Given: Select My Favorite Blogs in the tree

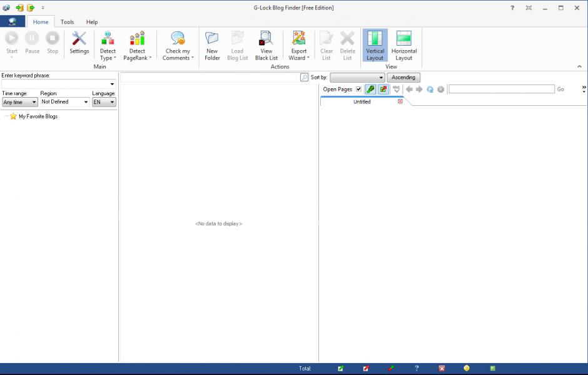Looking at the screenshot, I should (38, 116).
